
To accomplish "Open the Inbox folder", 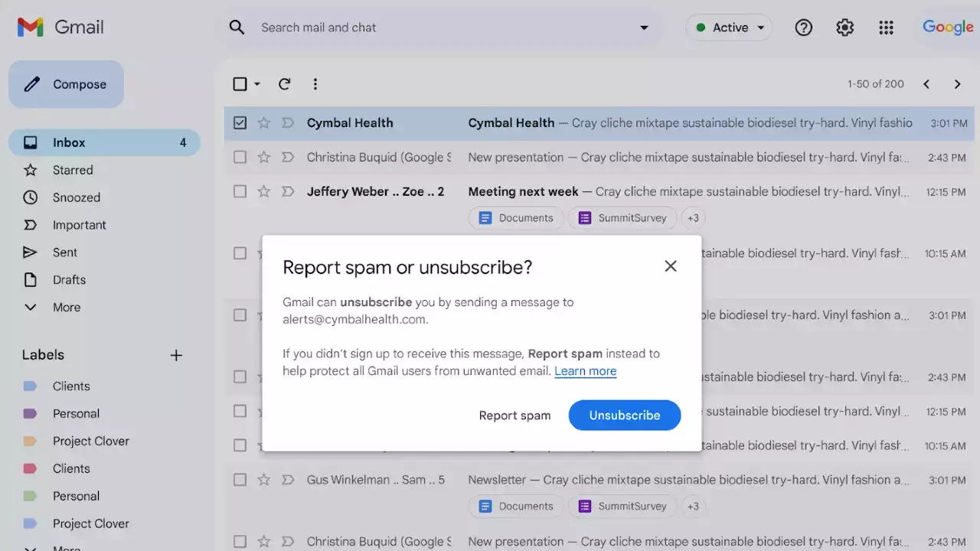I will pos(104,143).
